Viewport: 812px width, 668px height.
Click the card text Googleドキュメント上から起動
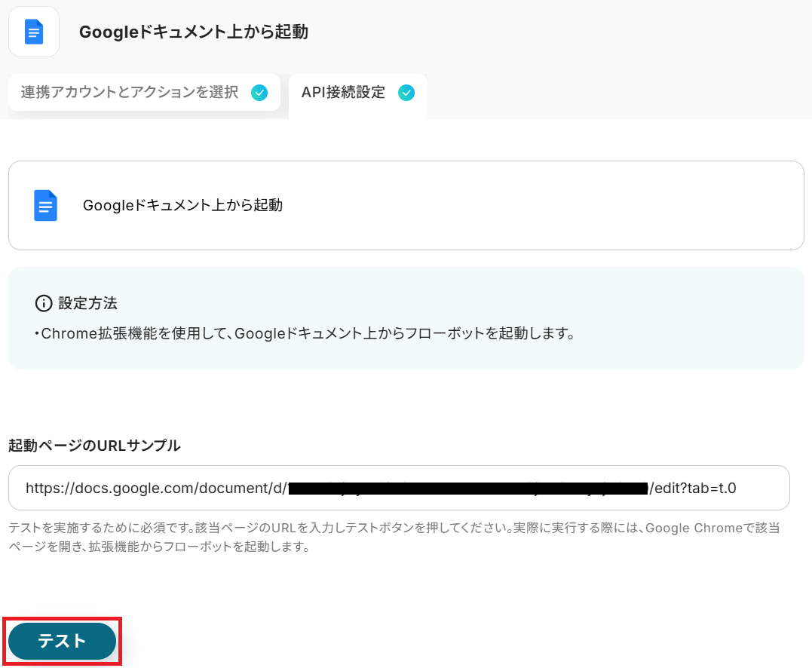pos(182,206)
